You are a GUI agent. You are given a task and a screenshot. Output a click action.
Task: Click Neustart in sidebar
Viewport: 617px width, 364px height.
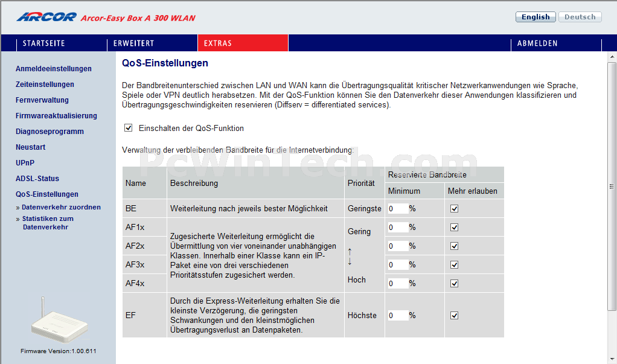coord(31,147)
